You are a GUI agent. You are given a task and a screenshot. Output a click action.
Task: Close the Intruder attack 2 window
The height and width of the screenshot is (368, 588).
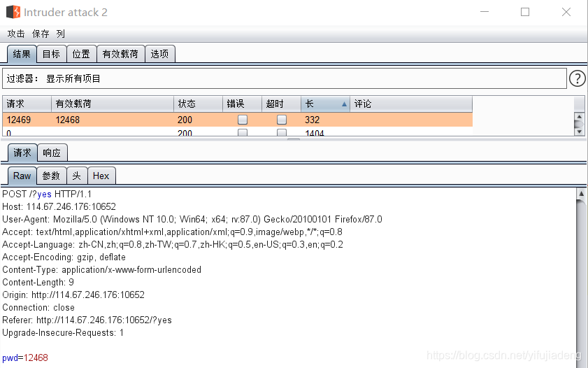click(566, 12)
